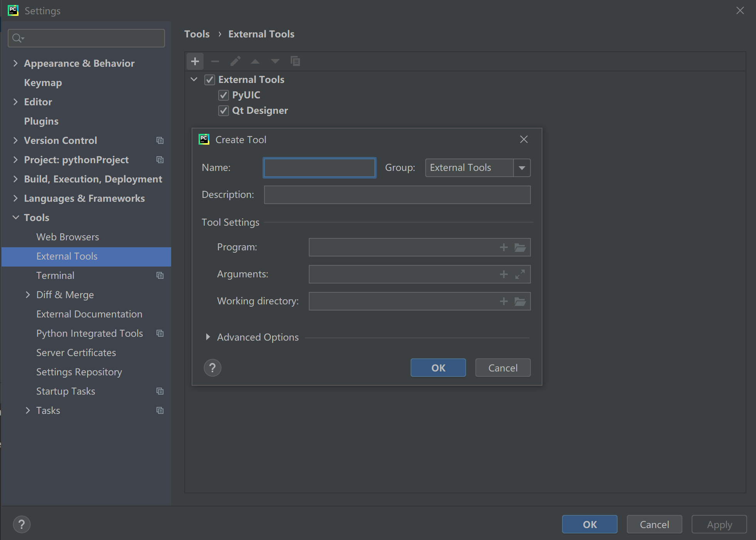Click project-level icon beside Version Control
This screenshot has width=756, height=540.
[x=160, y=140]
